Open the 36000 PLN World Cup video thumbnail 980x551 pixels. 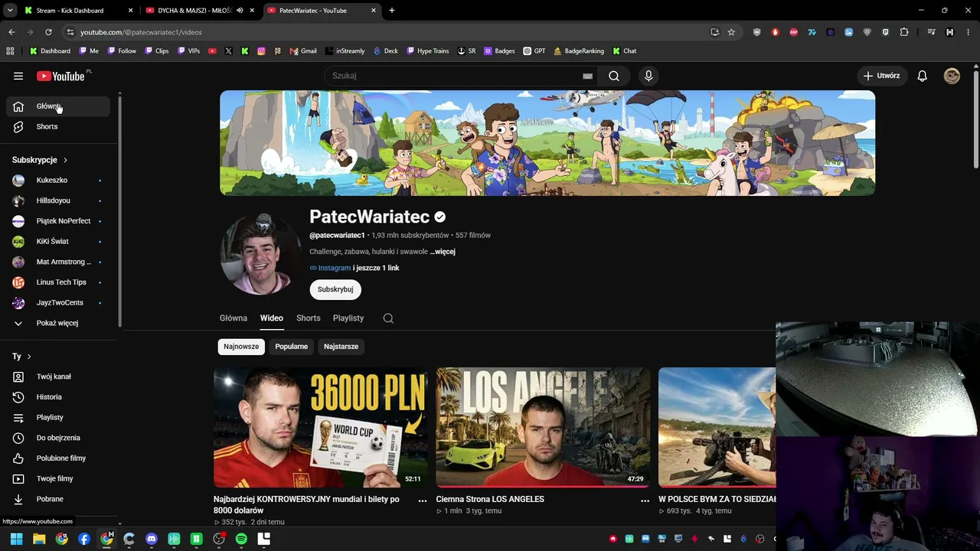[321, 428]
